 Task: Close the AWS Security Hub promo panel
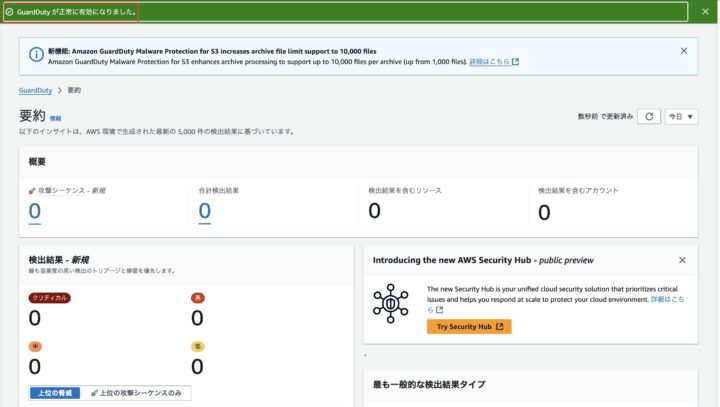(682, 260)
